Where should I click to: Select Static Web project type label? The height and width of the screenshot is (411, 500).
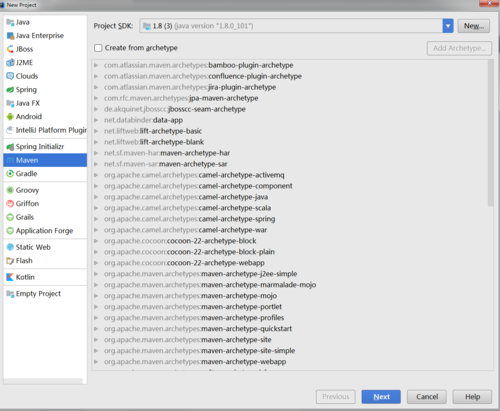(x=33, y=247)
